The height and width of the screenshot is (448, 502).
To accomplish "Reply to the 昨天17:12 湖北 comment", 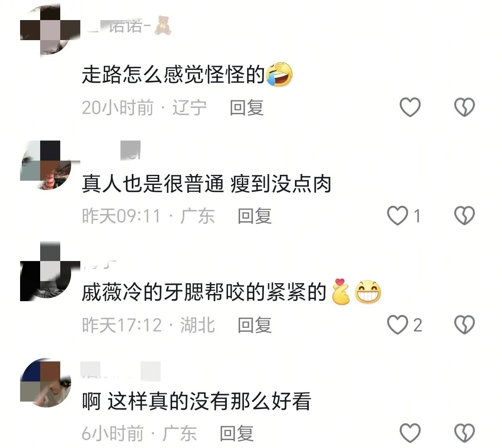I will coord(254,325).
